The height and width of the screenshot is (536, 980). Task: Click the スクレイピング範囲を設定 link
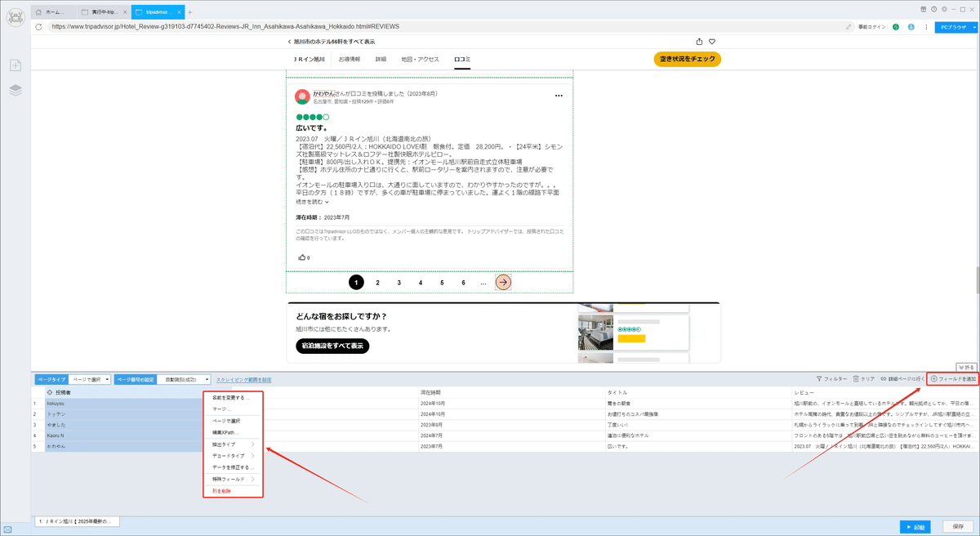coord(243,379)
